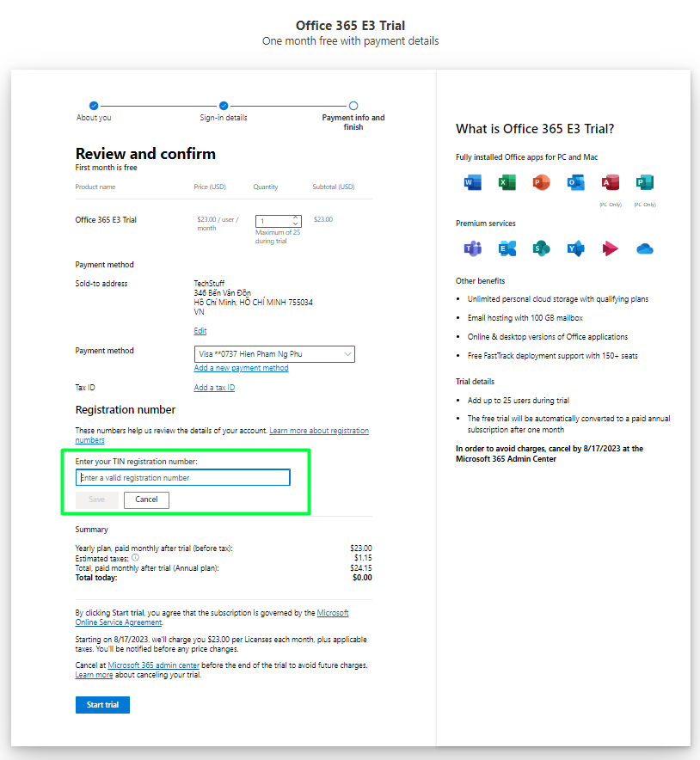Go back to the About you step
This screenshot has height=760, width=700.
(94, 106)
